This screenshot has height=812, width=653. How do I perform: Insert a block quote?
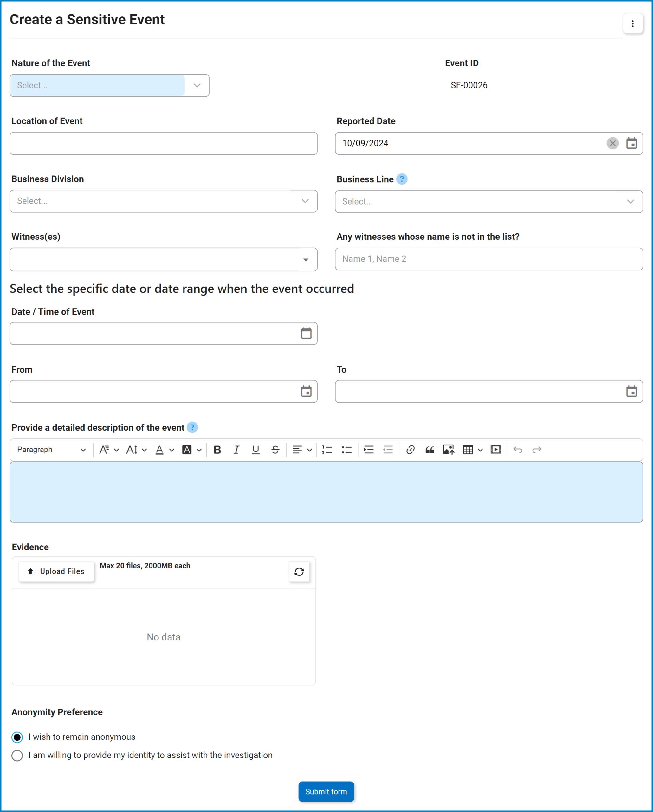(430, 450)
